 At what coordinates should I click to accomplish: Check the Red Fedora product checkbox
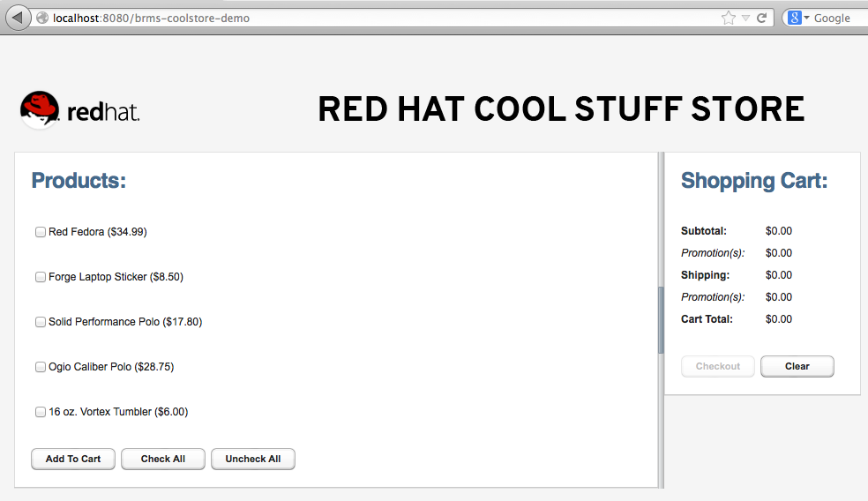point(41,232)
